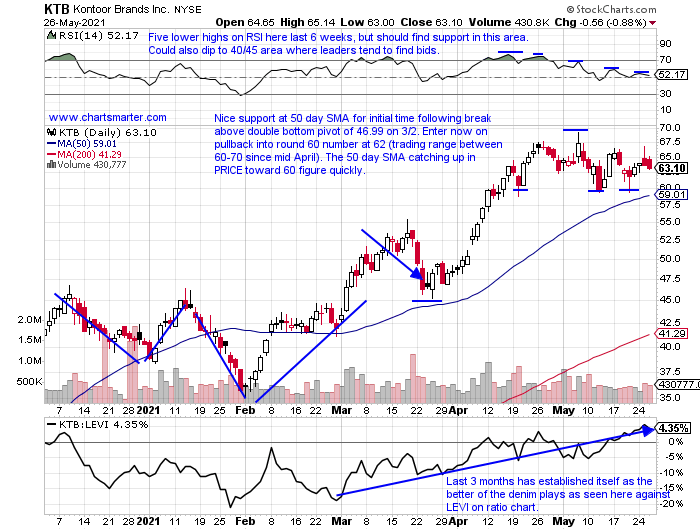
Task: Click the 70.0 price axis label
Action: pyautogui.click(x=670, y=127)
